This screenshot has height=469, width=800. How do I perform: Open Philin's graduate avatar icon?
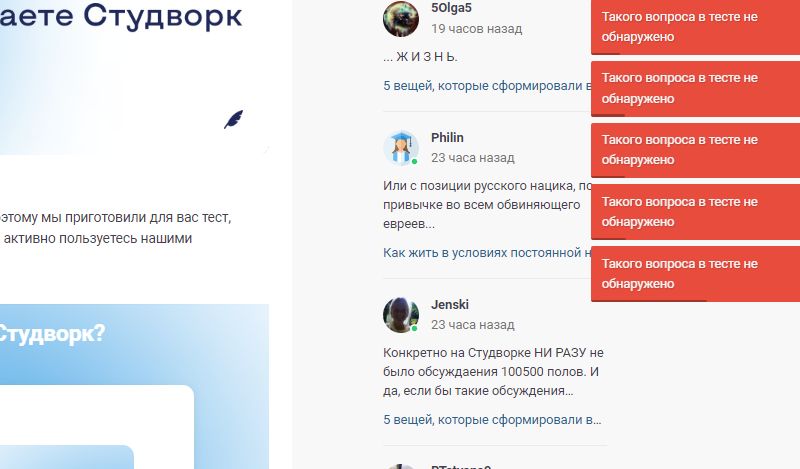coord(401,147)
